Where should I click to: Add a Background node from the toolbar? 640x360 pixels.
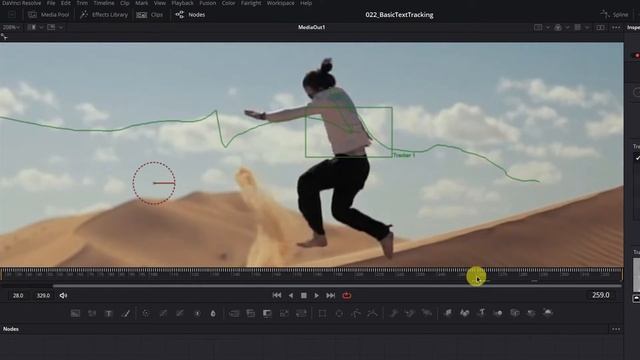[x=75, y=313]
